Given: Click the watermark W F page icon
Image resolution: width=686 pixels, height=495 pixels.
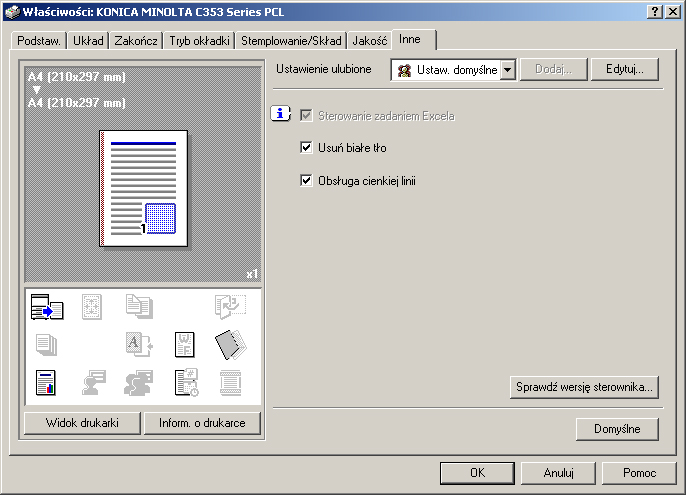Looking at the screenshot, I should [185, 345].
